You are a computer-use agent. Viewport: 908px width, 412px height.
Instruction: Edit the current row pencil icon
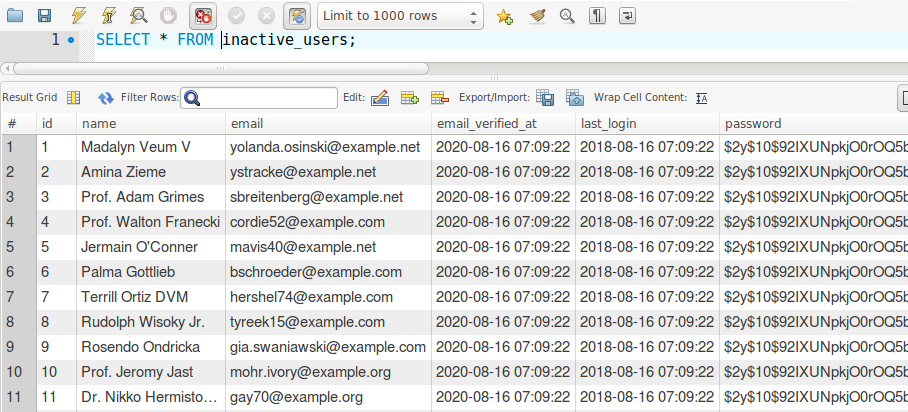pyautogui.click(x=380, y=98)
